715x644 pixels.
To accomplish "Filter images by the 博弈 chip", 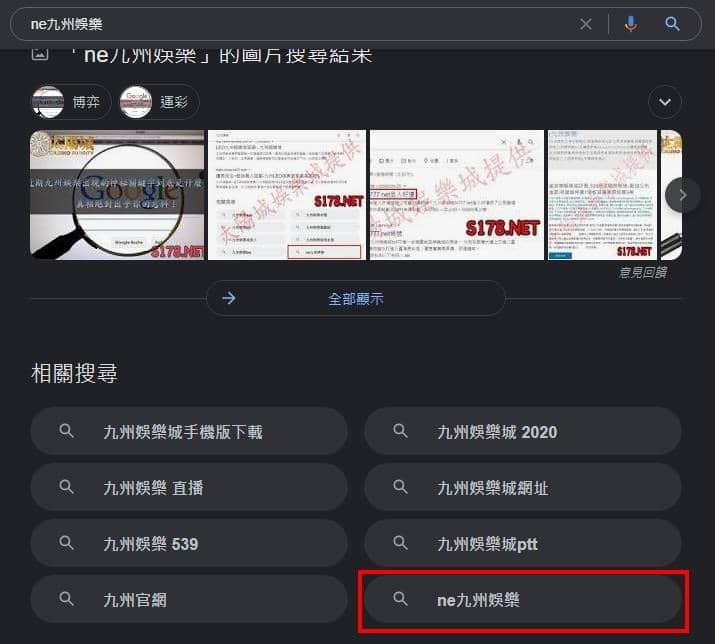I will (x=71, y=102).
